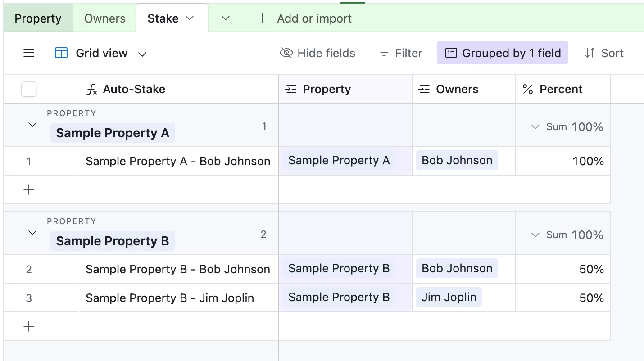Click the linked-record icon in Owners header

(424, 90)
